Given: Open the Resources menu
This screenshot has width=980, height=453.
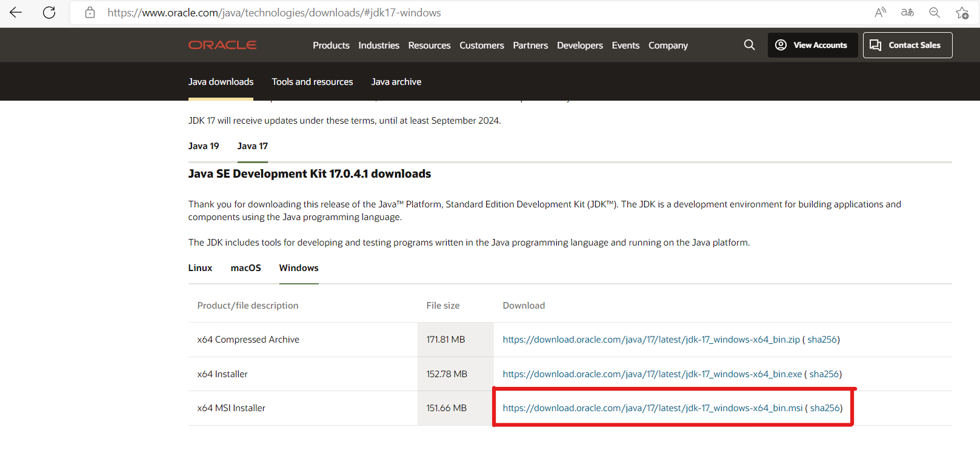Looking at the screenshot, I should point(429,45).
